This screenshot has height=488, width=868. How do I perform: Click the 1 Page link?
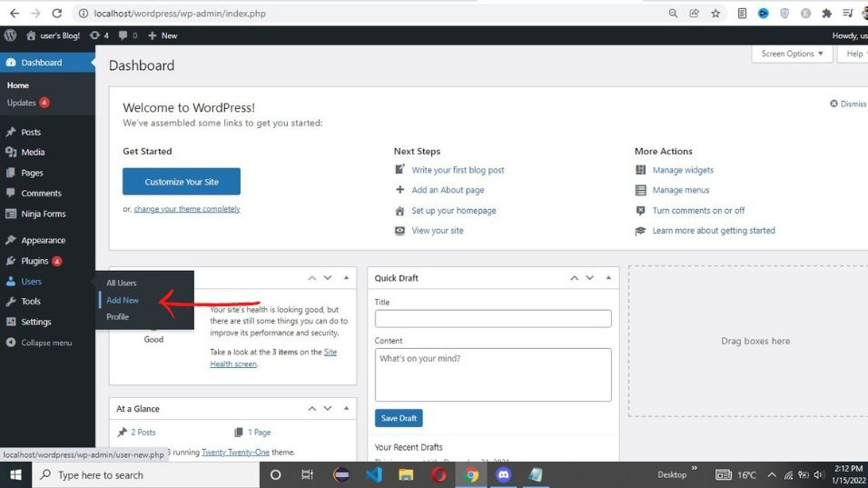point(259,432)
